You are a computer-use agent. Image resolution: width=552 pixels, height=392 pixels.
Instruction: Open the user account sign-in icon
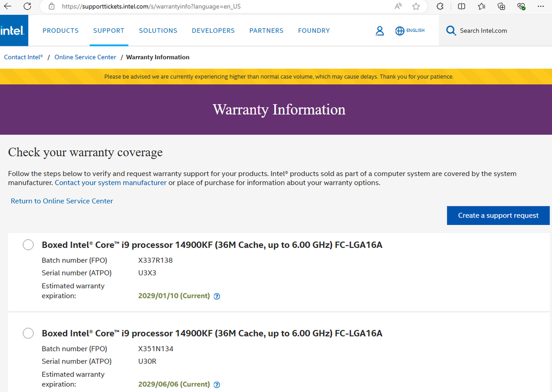click(x=380, y=31)
